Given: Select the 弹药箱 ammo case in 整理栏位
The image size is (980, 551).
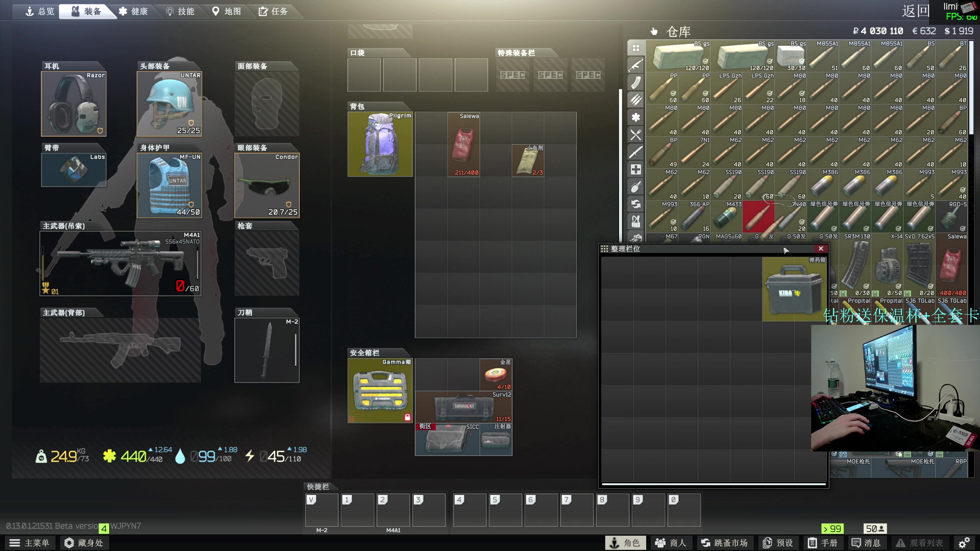Looking at the screenshot, I should 794,289.
